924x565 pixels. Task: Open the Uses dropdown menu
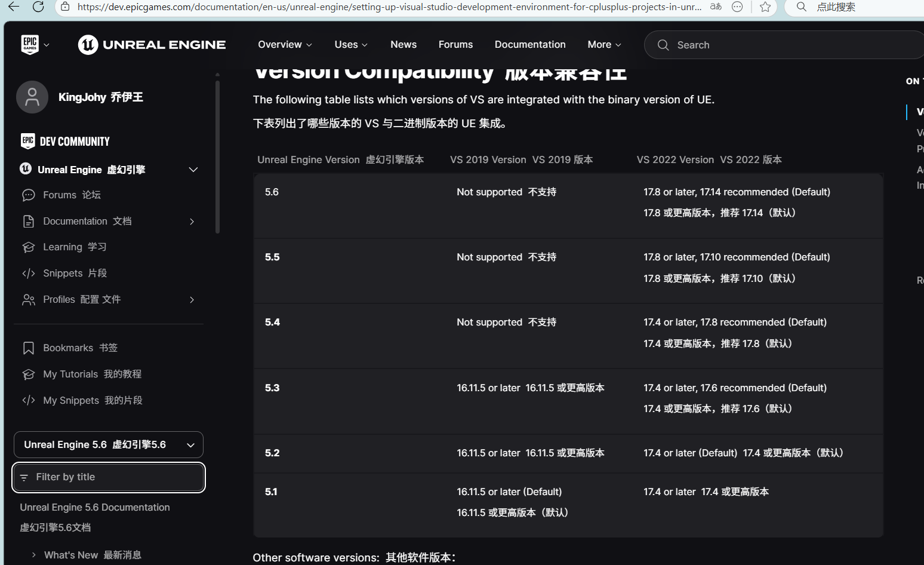coord(351,45)
